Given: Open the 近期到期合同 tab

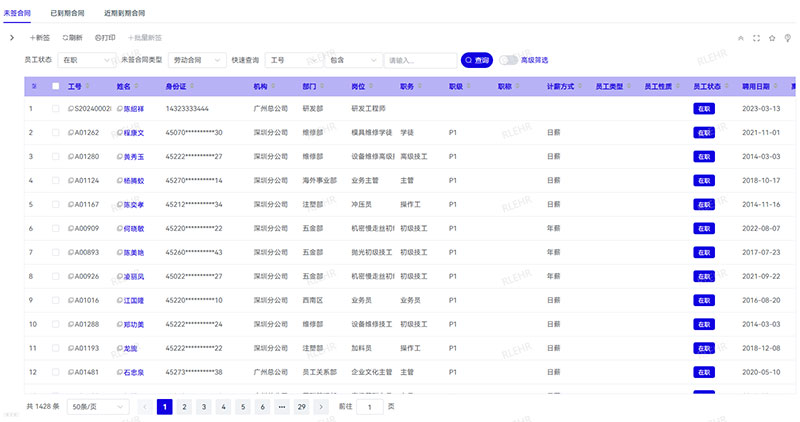Looking at the screenshot, I should point(124,13).
